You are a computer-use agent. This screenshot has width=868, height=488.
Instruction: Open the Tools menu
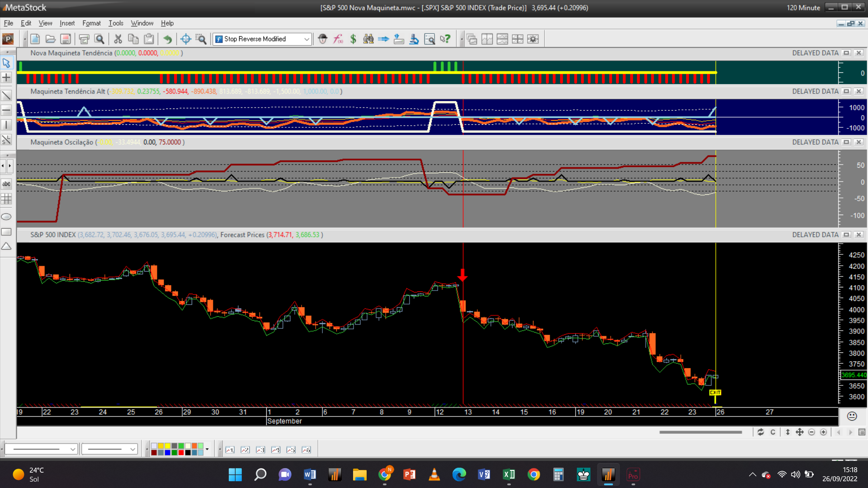(116, 23)
